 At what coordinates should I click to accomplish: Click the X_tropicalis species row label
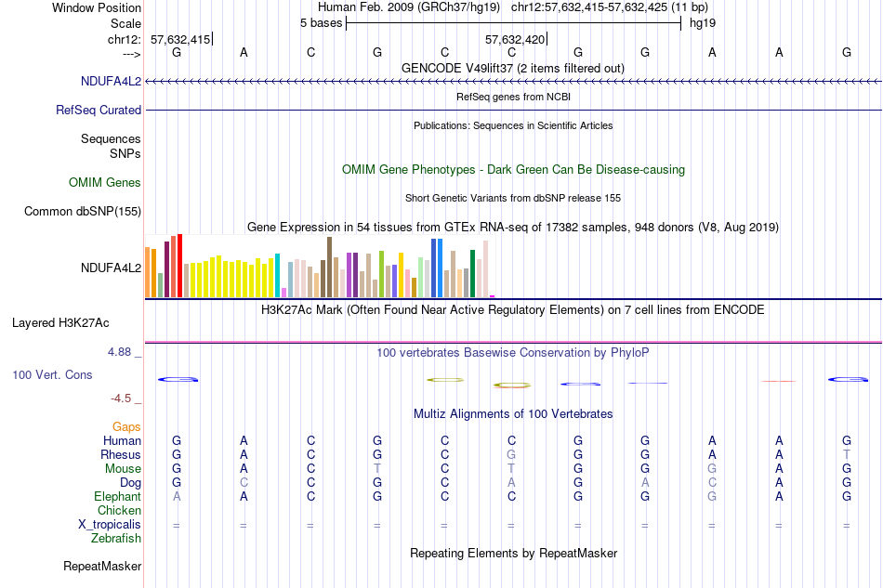(110, 525)
